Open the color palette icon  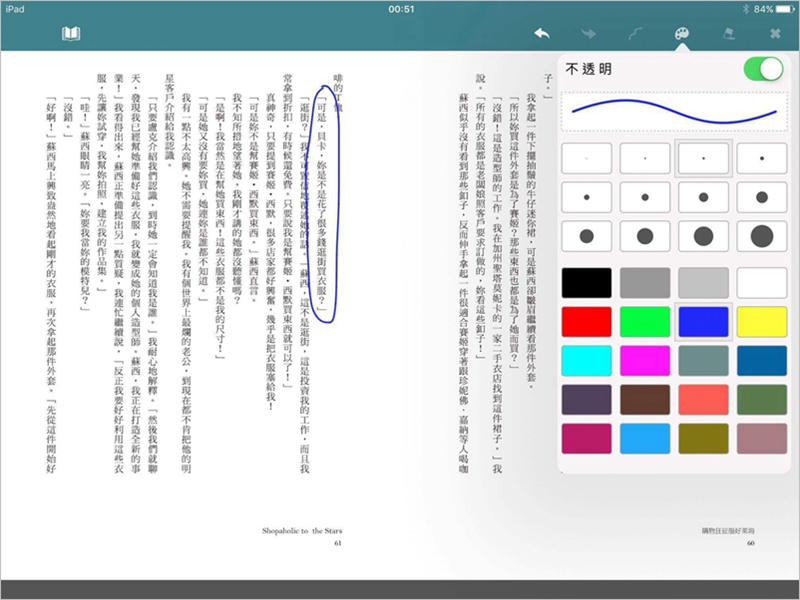click(x=680, y=35)
